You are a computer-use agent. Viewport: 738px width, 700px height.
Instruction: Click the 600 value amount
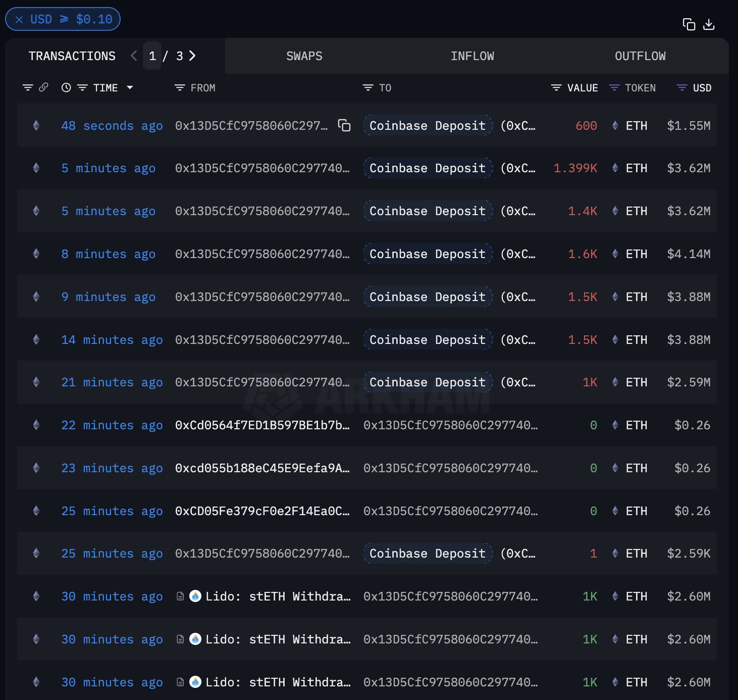(587, 126)
